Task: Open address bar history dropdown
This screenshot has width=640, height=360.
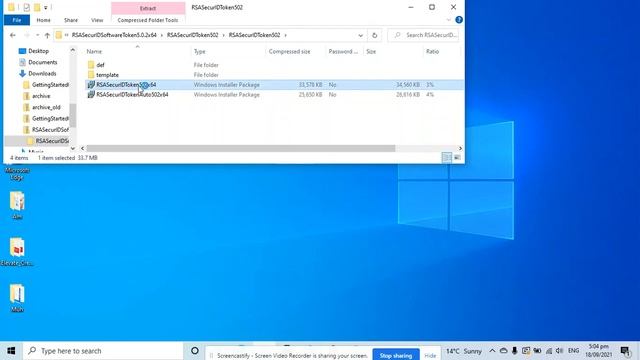Action: click(360, 36)
